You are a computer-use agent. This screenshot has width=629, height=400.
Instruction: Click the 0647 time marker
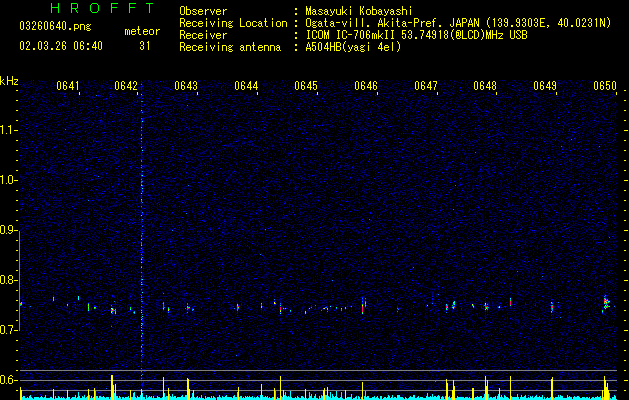[x=426, y=86]
